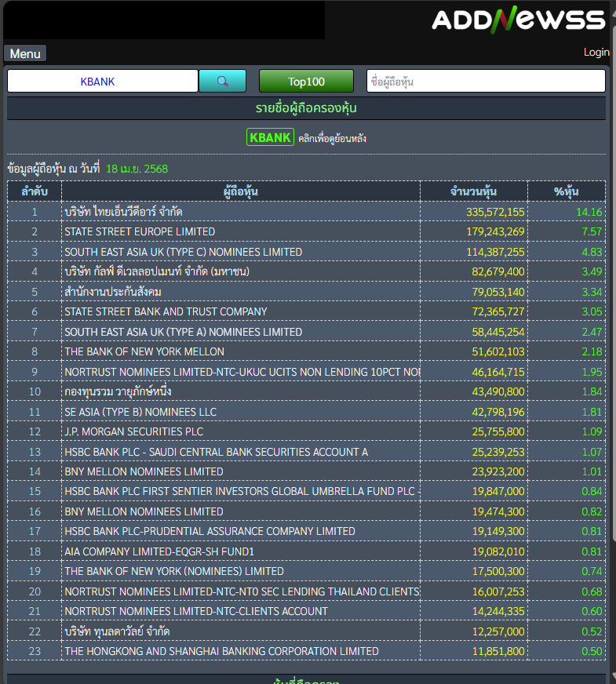Click percentage value 1.09
This screenshot has width=616, height=684.
pyautogui.click(x=592, y=431)
